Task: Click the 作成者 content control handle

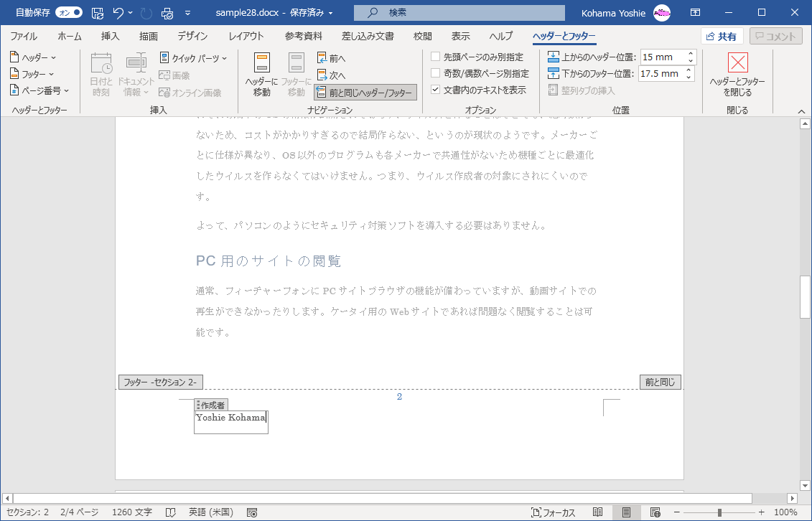Action: (211, 405)
